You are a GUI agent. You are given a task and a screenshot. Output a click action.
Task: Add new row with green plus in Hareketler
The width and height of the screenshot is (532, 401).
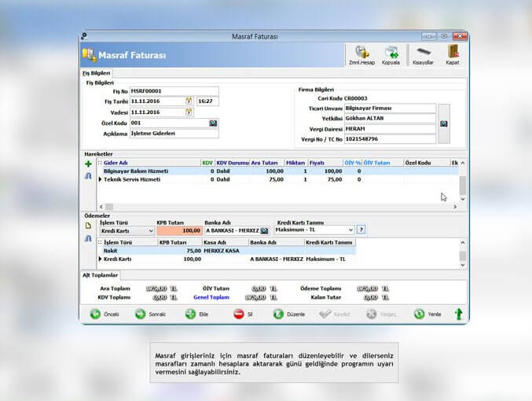pyautogui.click(x=88, y=164)
